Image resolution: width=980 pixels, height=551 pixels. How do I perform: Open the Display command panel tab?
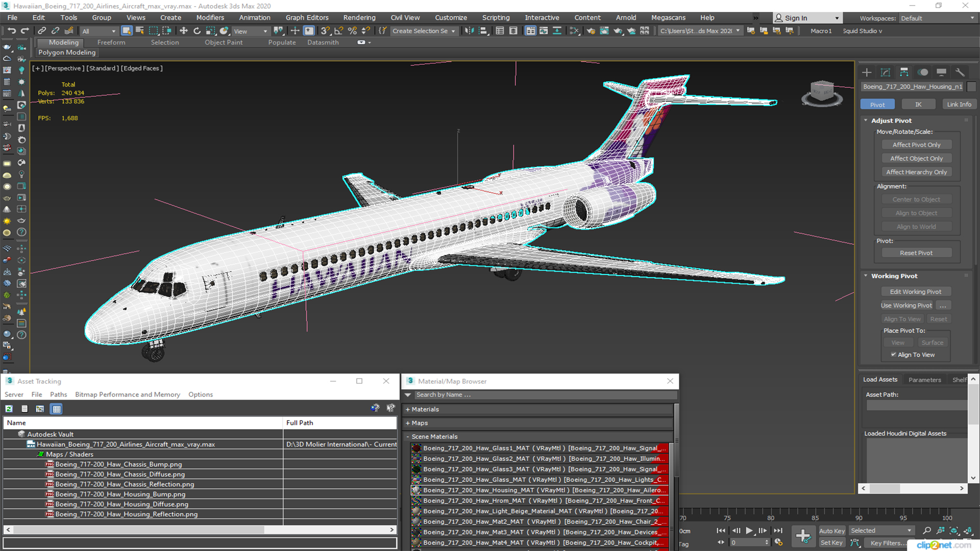[942, 72]
